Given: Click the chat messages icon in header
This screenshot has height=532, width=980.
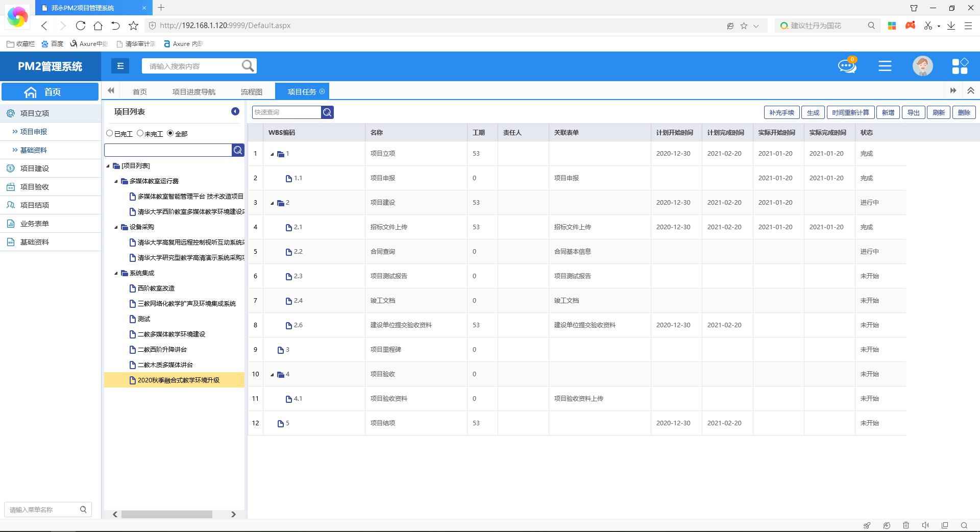Looking at the screenshot, I should point(847,66).
